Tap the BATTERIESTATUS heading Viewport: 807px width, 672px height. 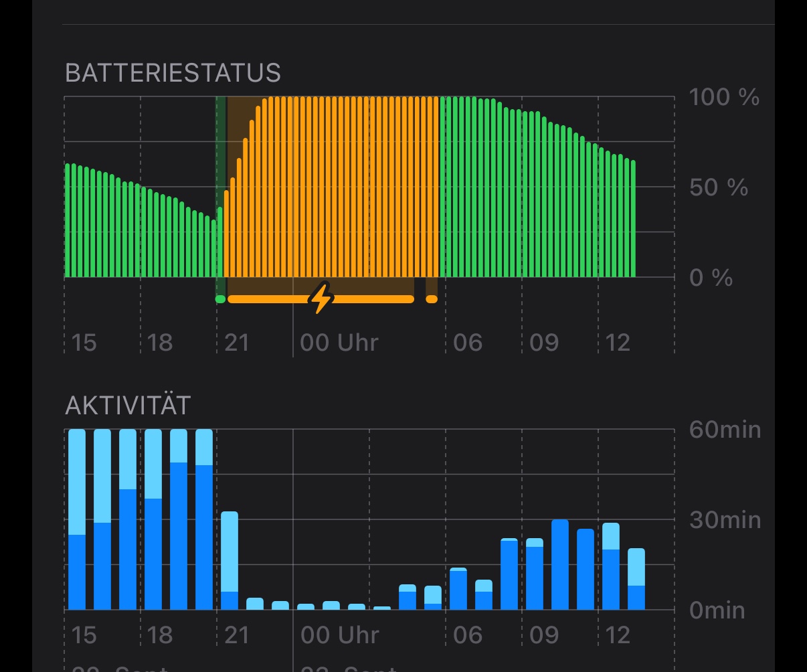pyautogui.click(x=173, y=72)
